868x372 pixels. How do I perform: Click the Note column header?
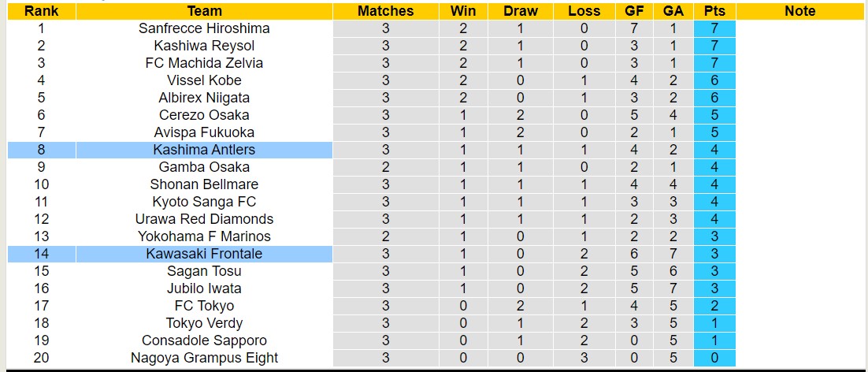(800, 11)
